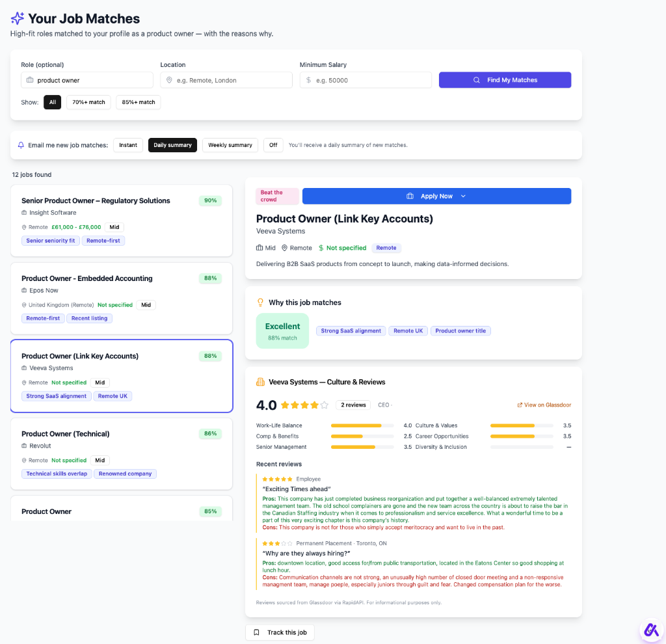Click the Recent listing tag
This screenshot has height=644, width=666.
pos(89,318)
